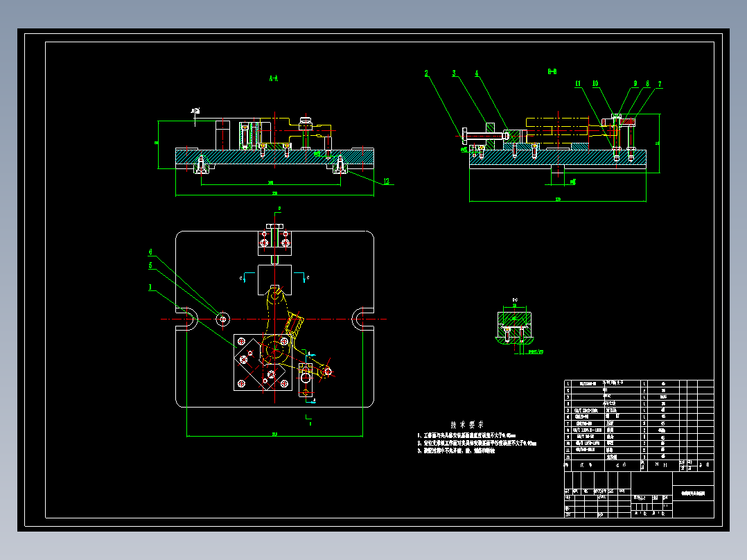Select technical requirement line numbered 1
The width and height of the screenshot is (747, 560).
pos(466,436)
